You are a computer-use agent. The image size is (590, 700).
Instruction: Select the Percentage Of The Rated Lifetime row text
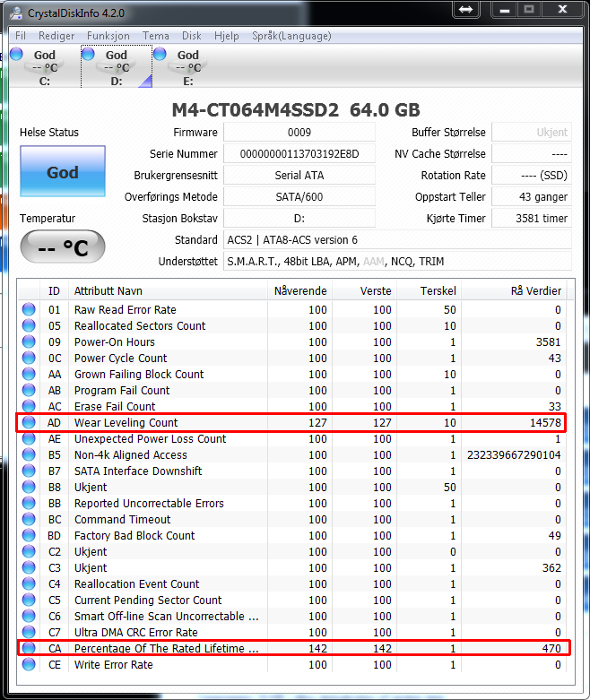[x=166, y=648]
